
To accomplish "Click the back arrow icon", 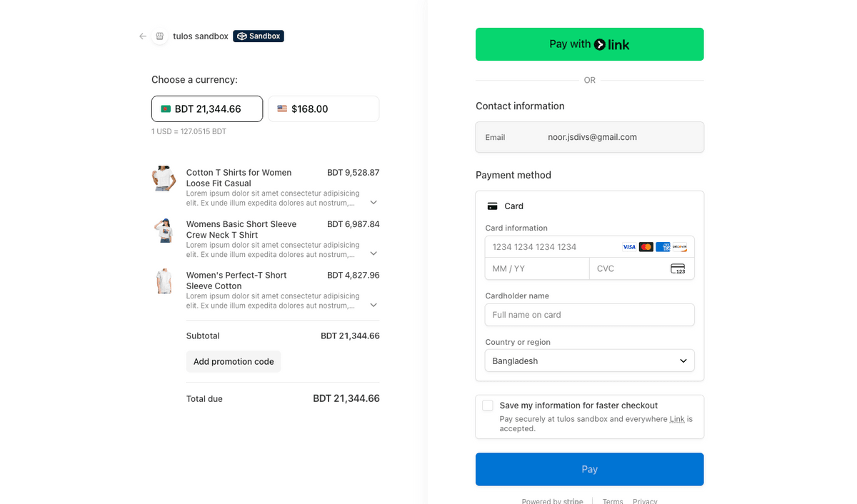I will (143, 36).
